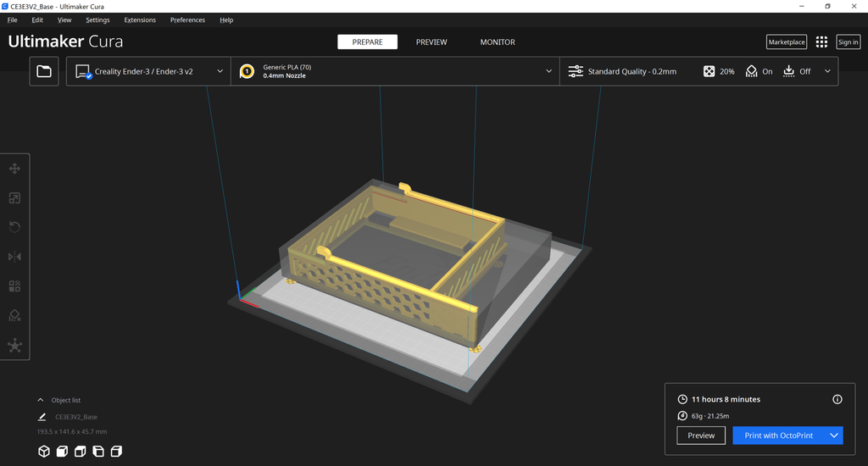Open Print with OctoPrint dropdown arrow
The height and width of the screenshot is (466, 868).
pyautogui.click(x=834, y=435)
